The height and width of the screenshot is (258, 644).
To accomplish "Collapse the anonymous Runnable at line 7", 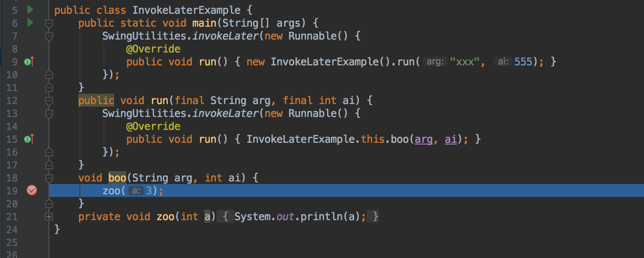I will click(49, 36).
